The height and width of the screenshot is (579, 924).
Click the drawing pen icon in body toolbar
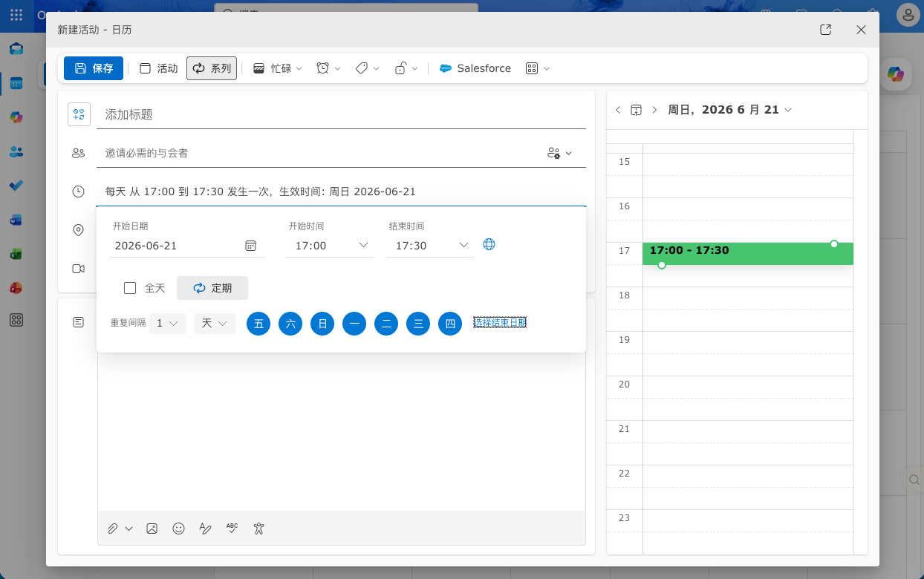click(205, 529)
